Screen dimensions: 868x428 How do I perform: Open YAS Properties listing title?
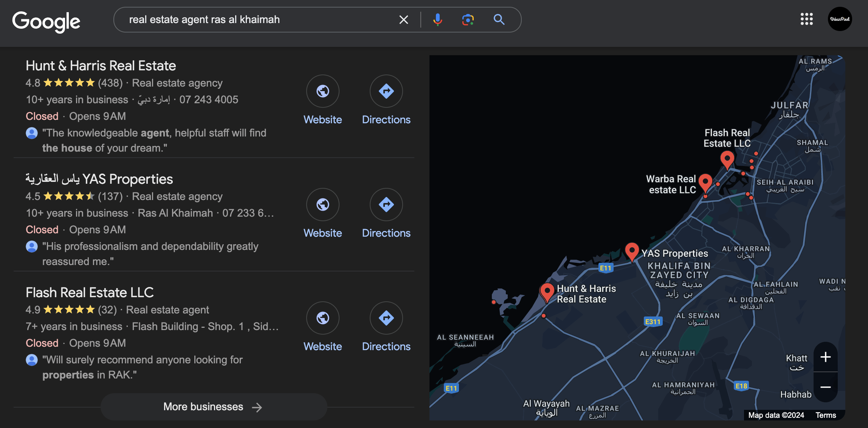pos(99,179)
